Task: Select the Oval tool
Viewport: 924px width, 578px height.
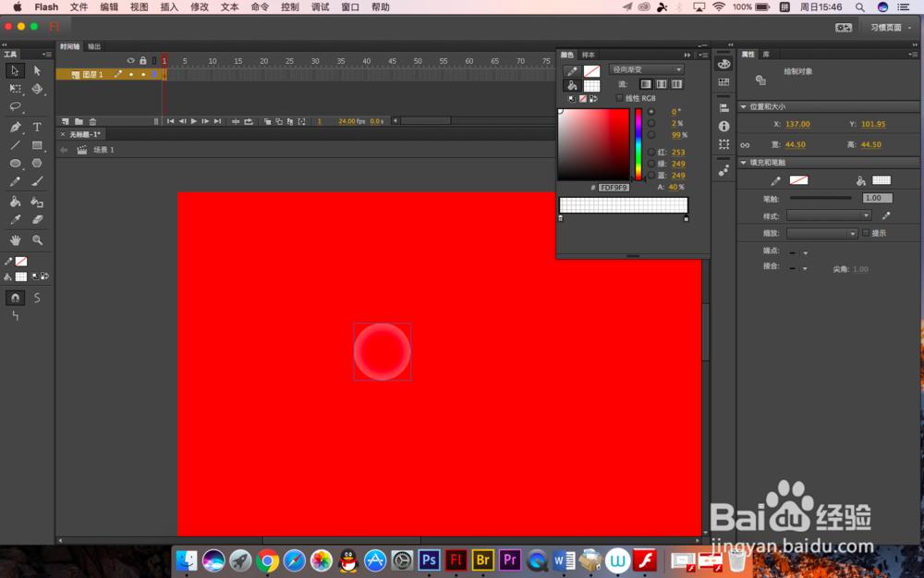Action: coord(16,163)
